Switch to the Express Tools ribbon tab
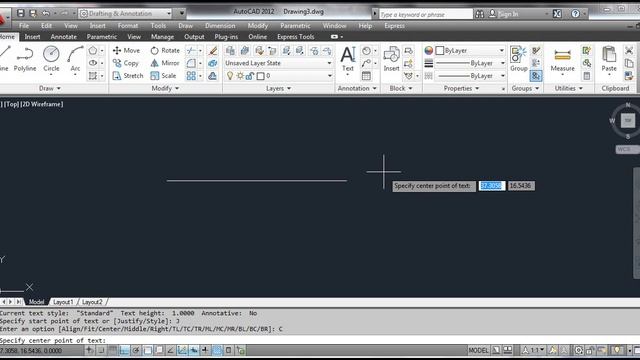The image size is (640, 360). pyautogui.click(x=296, y=37)
